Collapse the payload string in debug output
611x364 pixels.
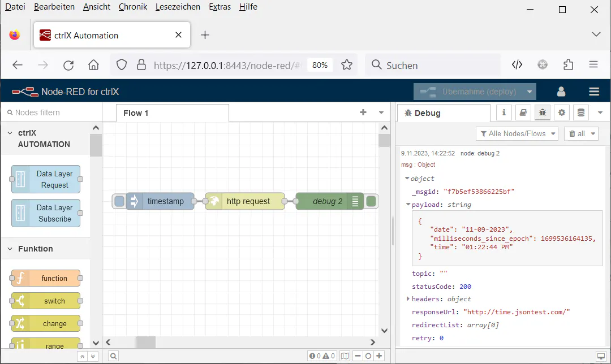tap(408, 205)
